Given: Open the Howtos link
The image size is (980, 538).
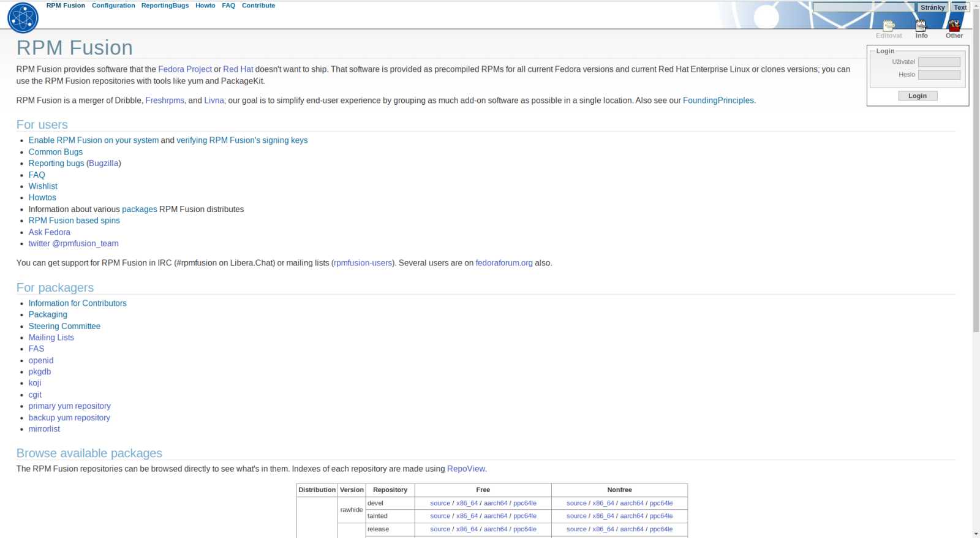Looking at the screenshot, I should (x=42, y=197).
